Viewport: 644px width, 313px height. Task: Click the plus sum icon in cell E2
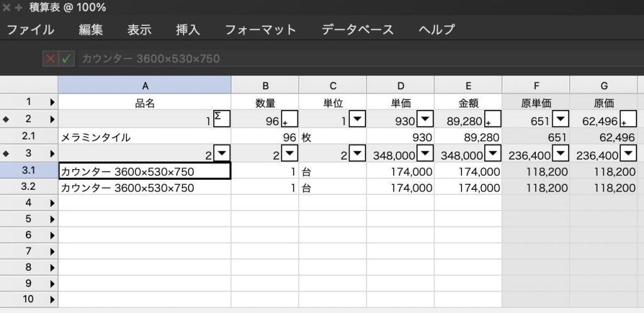[492, 119]
